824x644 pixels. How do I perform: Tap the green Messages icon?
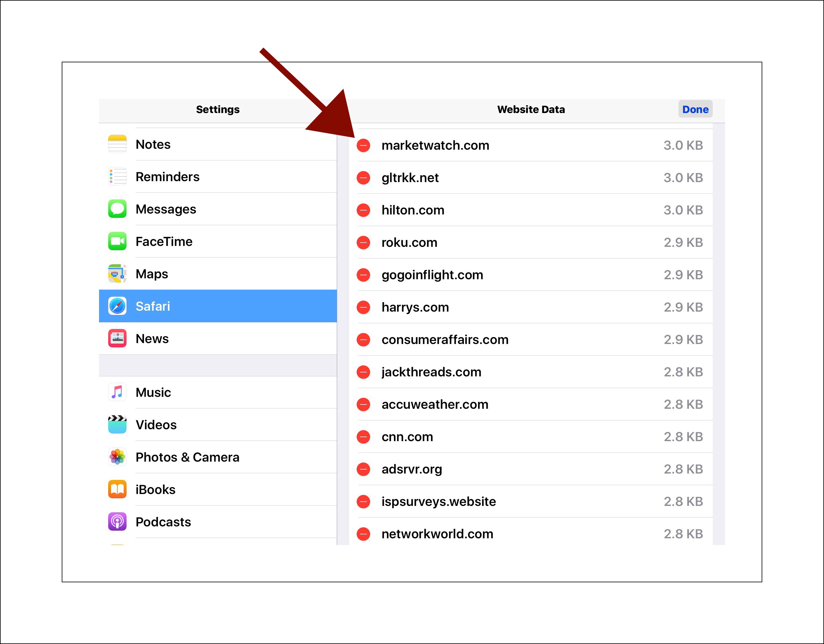[x=117, y=209]
